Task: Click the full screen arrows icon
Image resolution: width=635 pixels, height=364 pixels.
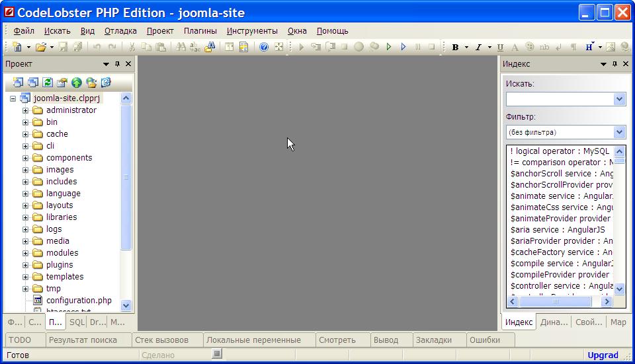Action: [279, 47]
